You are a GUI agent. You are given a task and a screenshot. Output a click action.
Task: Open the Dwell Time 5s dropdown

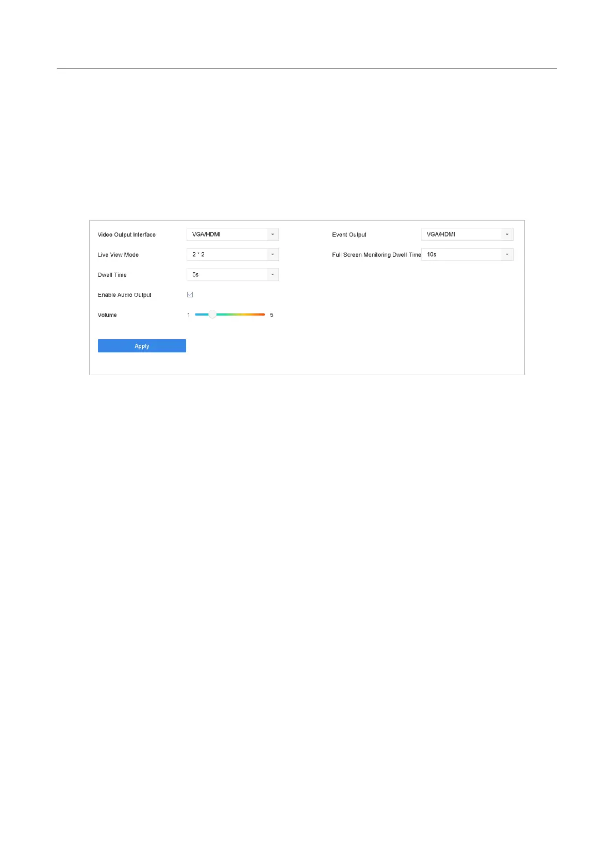pyautogui.click(x=233, y=275)
